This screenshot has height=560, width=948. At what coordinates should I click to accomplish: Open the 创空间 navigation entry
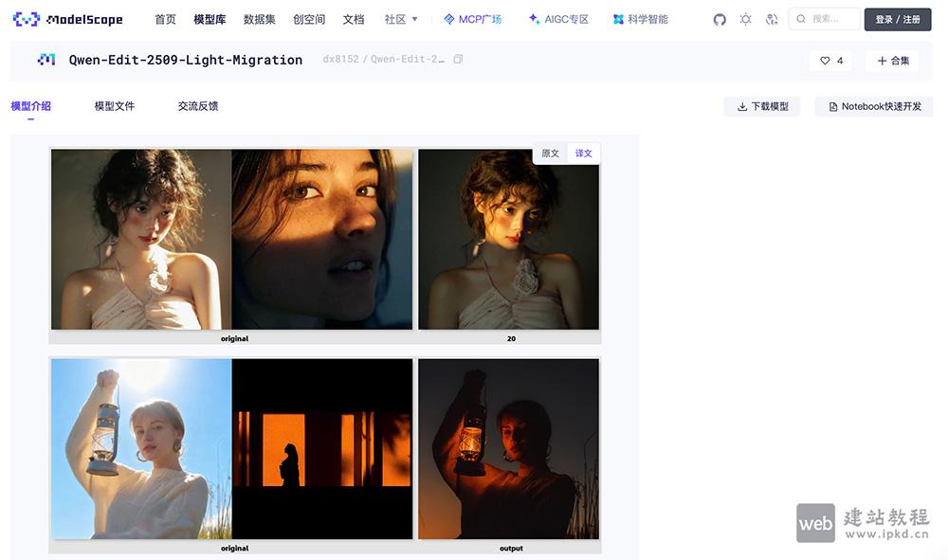(x=309, y=18)
